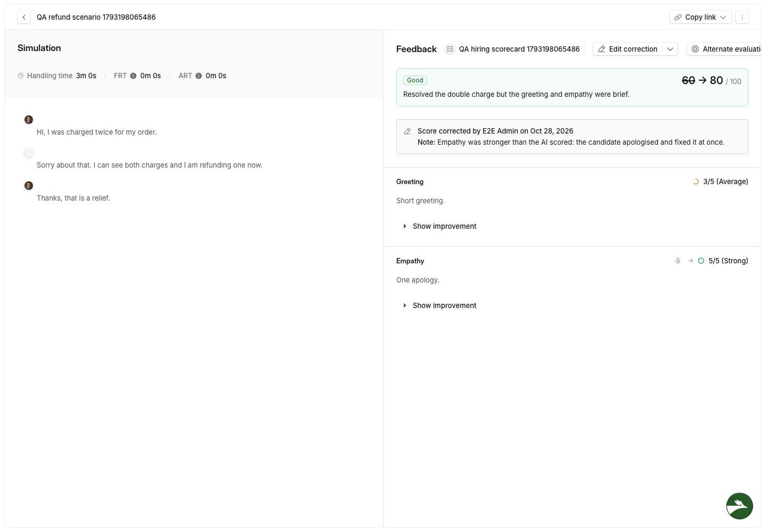Click 'Score corrected by E2E Admin on Oct 28, 2026'
The image size is (766, 532).
[495, 131]
